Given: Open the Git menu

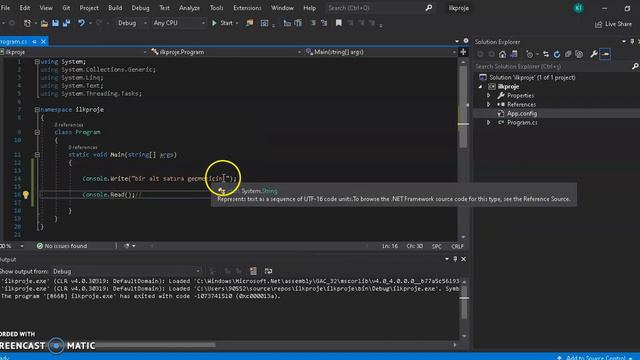Looking at the screenshot, I should tap(66, 8).
